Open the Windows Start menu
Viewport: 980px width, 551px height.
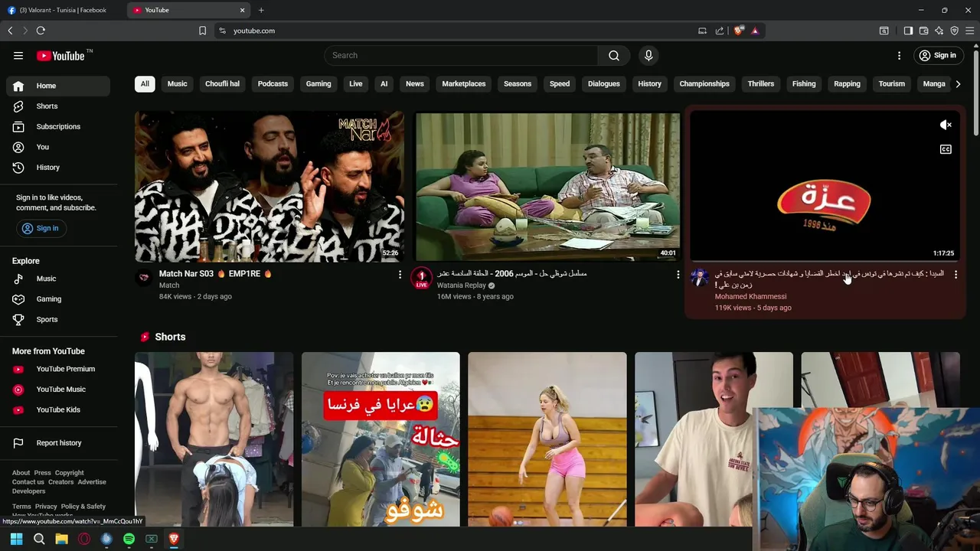point(16,539)
